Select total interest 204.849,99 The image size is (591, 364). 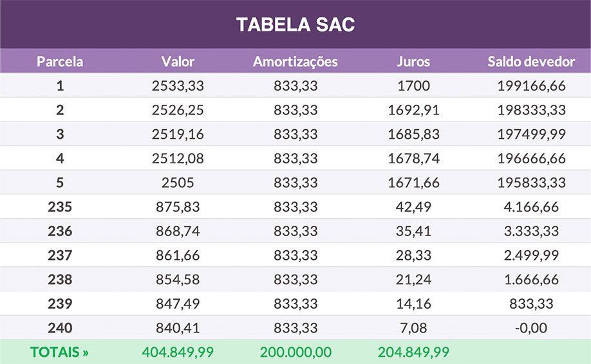pyautogui.click(x=413, y=352)
